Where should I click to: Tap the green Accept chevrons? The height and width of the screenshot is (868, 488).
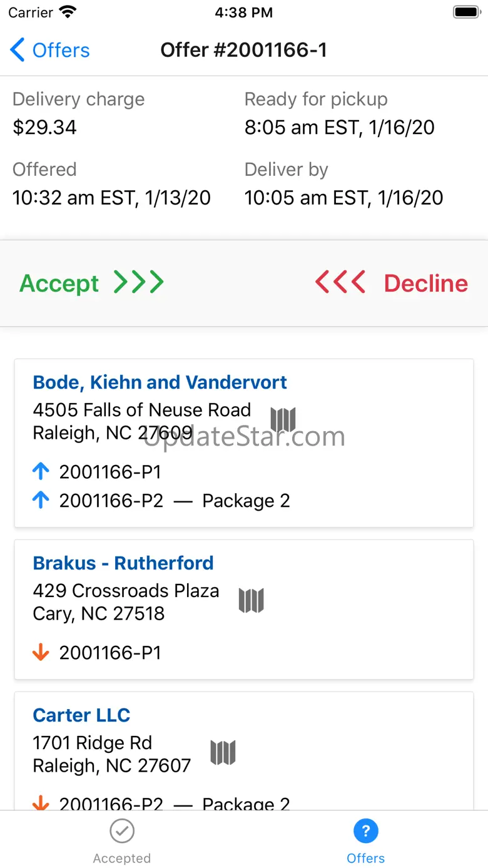[x=139, y=283]
